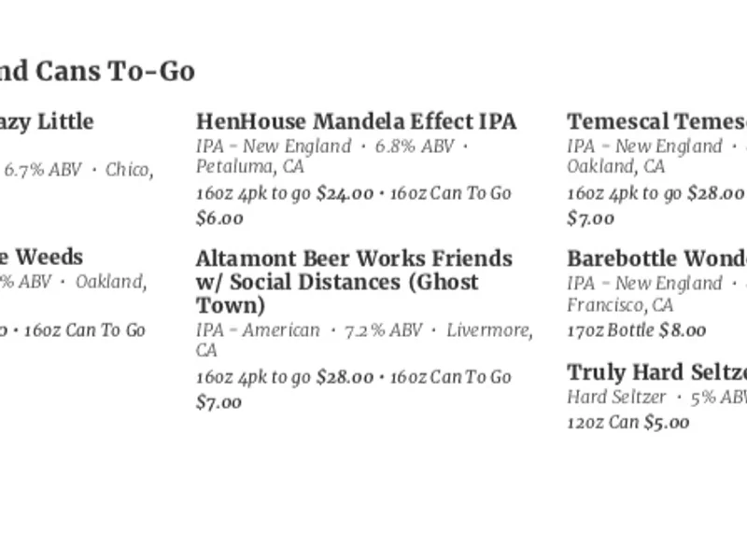747x560 pixels.
Task: Select HenHouse 16oz 4pk to go $24.00
Action: click(x=285, y=193)
